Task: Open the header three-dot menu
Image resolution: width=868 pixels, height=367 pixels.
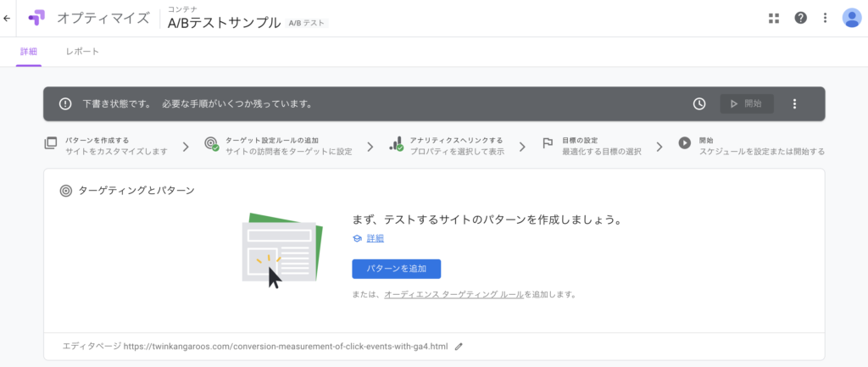Action: click(826, 19)
